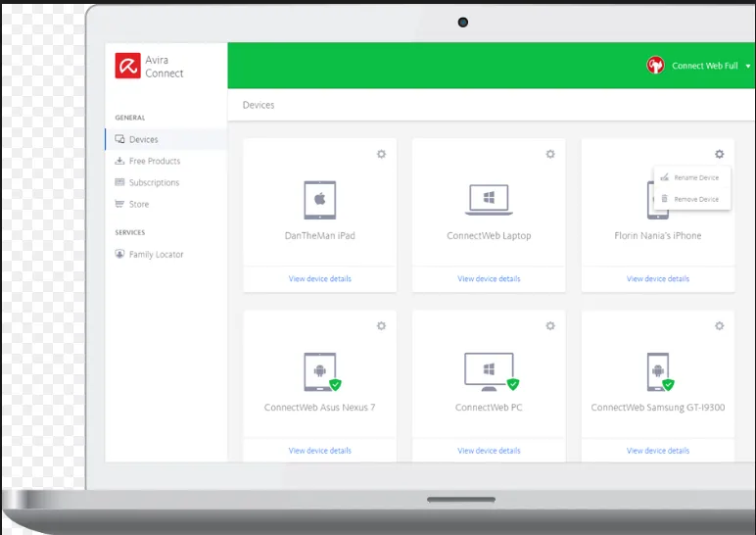Click the user avatar in header
This screenshot has height=535, width=756.
tap(655, 65)
